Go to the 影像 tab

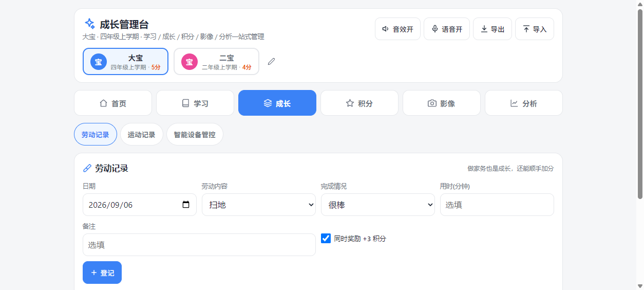click(x=442, y=103)
